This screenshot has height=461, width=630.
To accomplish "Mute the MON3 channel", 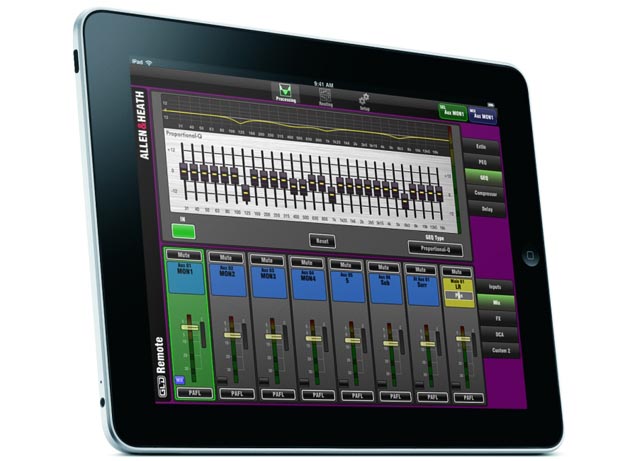I will pos(267,260).
